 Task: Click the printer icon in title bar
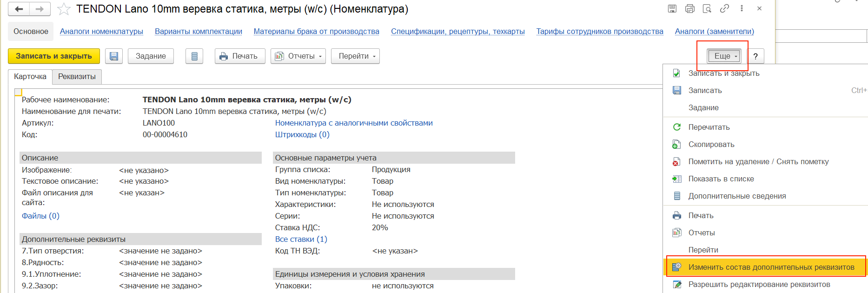pyautogui.click(x=690, y=8)
